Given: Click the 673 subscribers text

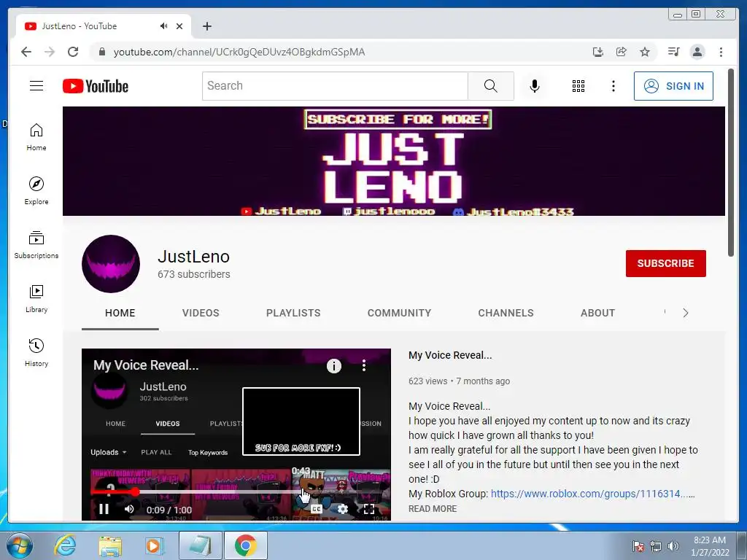Looking at the screenshot, I should point(194,274).
